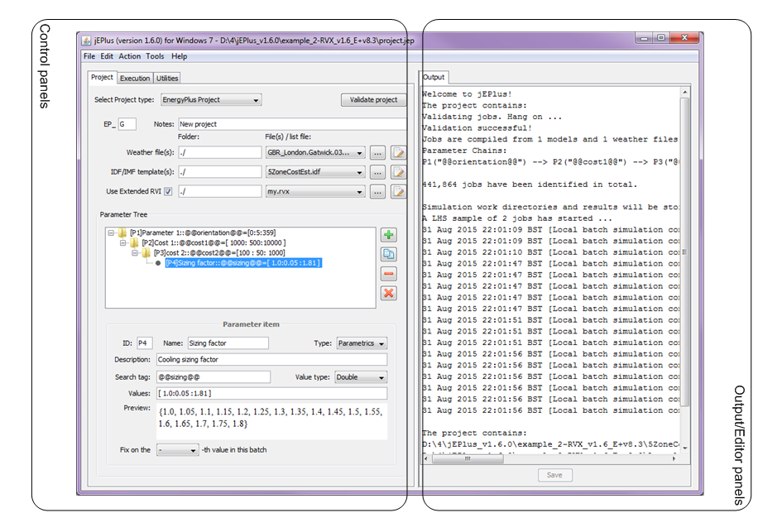This screenshot has height=532, width=782.
Task: Select the P1 Parameter 1 orientation item
Action: [203, 232]
